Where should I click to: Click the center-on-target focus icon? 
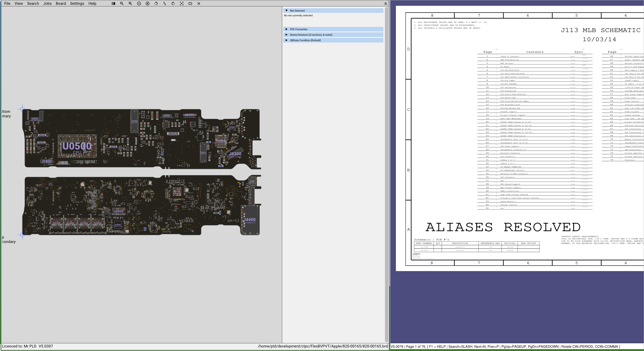pyautogui.click(x=182, y=4)
